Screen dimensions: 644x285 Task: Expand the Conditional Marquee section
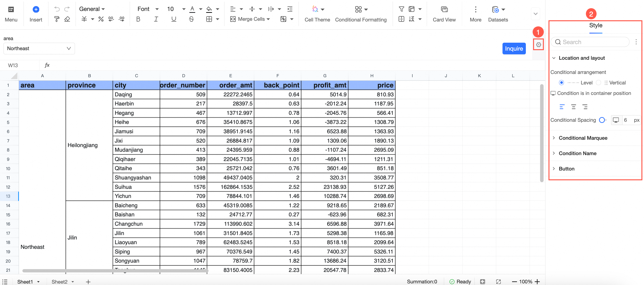(x=583, y=138)
